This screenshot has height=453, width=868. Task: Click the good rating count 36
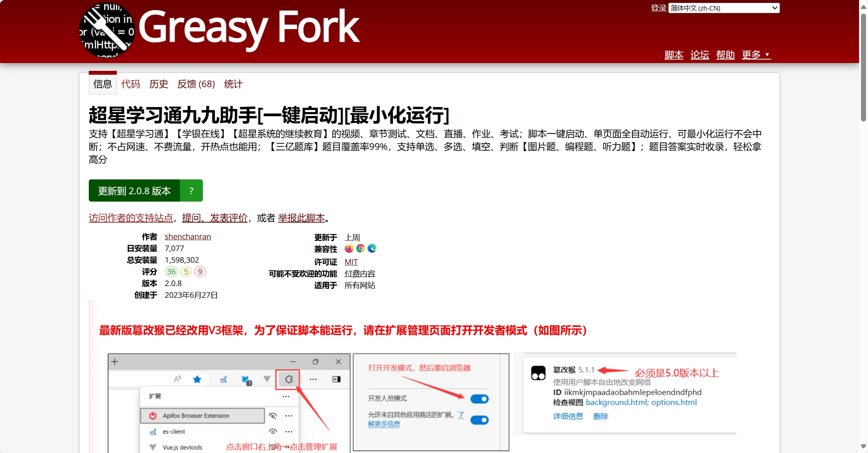pos(171,272)
